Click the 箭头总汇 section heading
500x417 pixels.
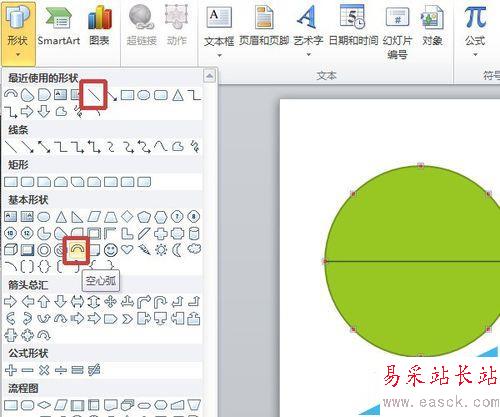point(28,285)
